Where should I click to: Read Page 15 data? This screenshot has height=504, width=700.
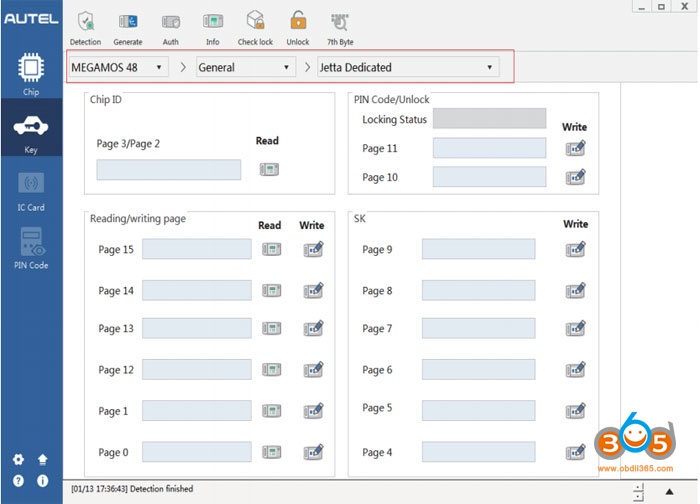click(271, 249)
